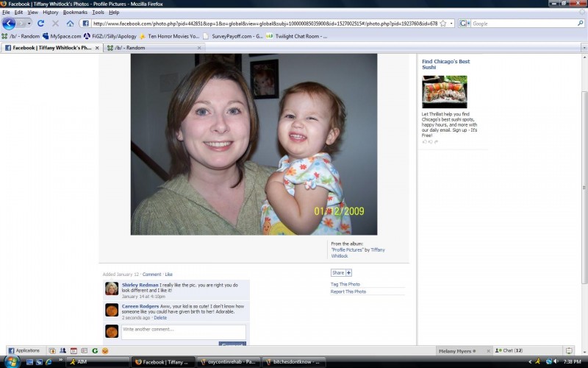
Task: Delete the Careen Rodgers comment
Action: [160, 318]
